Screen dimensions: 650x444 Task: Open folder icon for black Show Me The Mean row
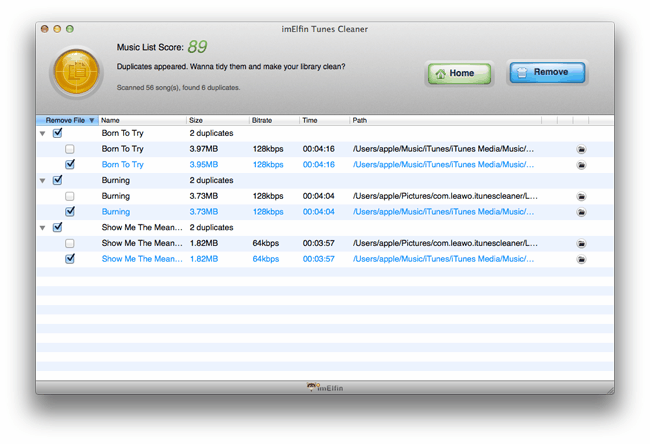pyautogui.click(x=581, y=244)
